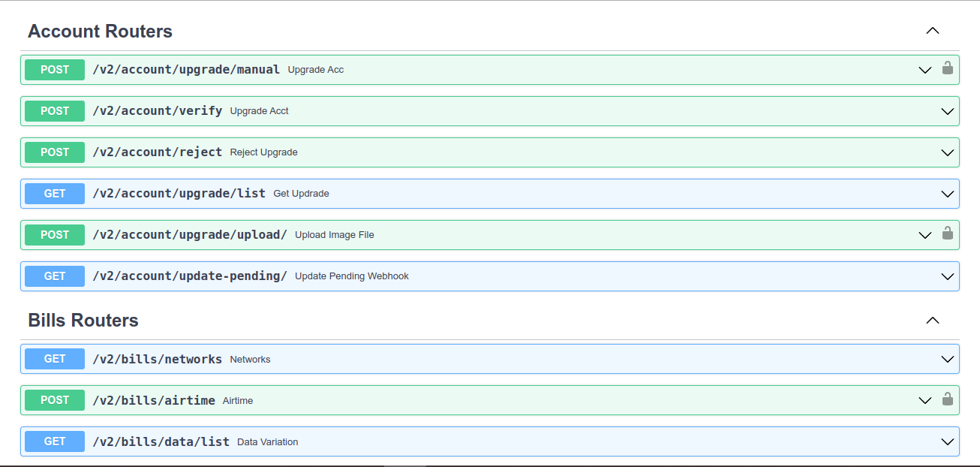This screenshot has height=467, width=980.
Task: Open the /v2/bills/airtime path link
Action: [154, 400]
